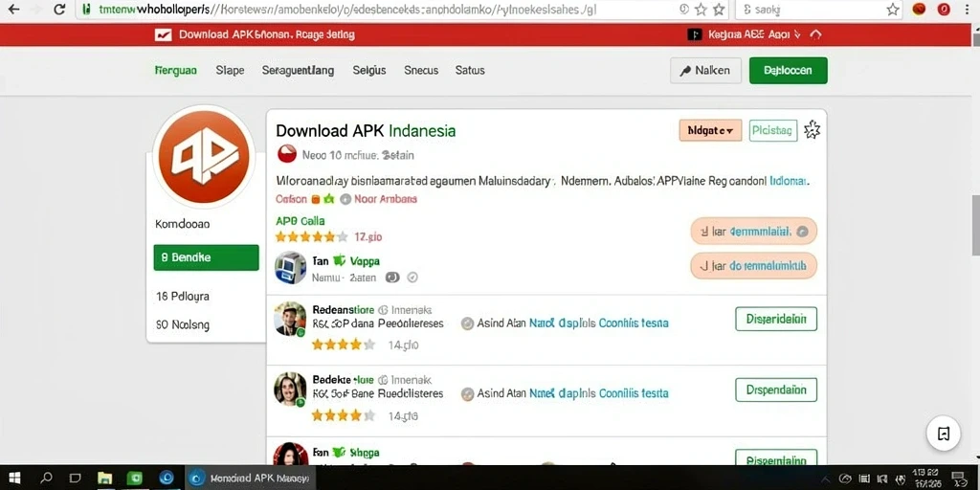Click the browser reload icon
Image resolution: width=980 pixels, height=490 pixels.
pyautogui.click(x=59, y=10)
